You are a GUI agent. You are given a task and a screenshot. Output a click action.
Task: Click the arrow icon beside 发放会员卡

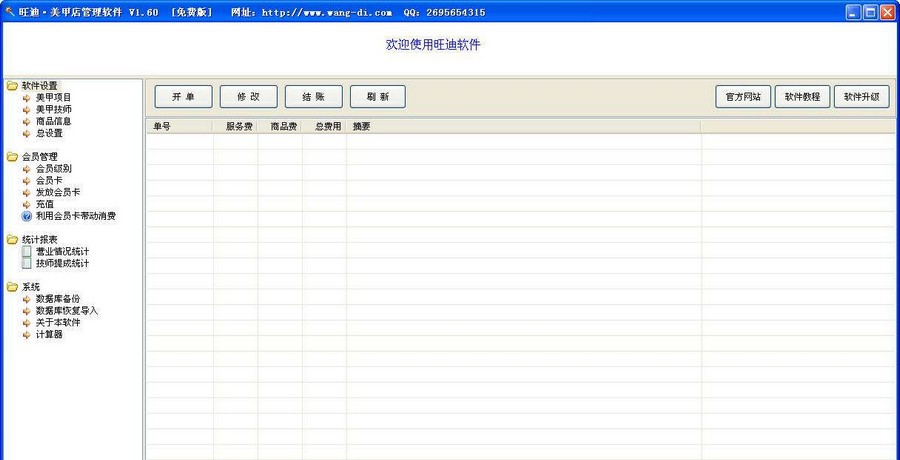(26, 193)
